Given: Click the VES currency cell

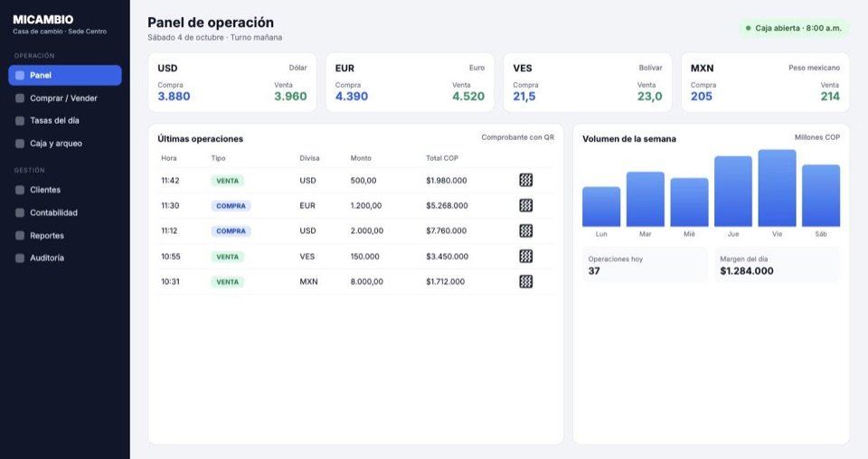Looking at the screenshot, I should (x=307, y=257).
